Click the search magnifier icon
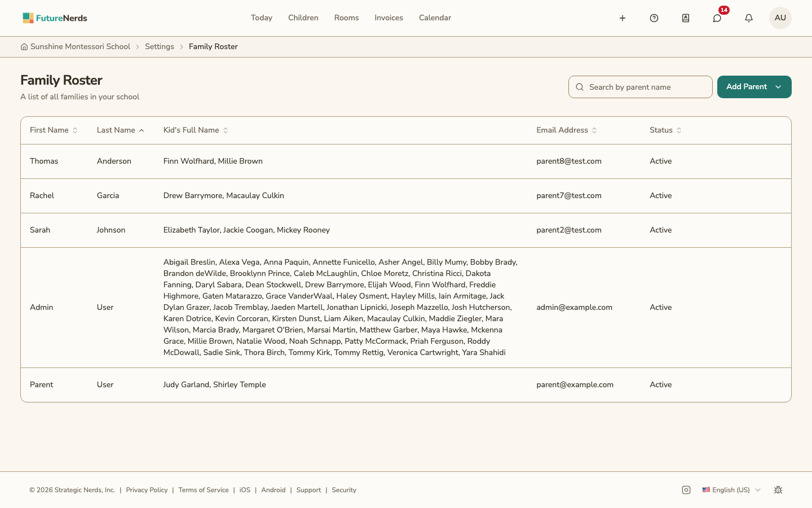This screenshot has height=508, width=812. pyautogui.click(x=580, y=87)
